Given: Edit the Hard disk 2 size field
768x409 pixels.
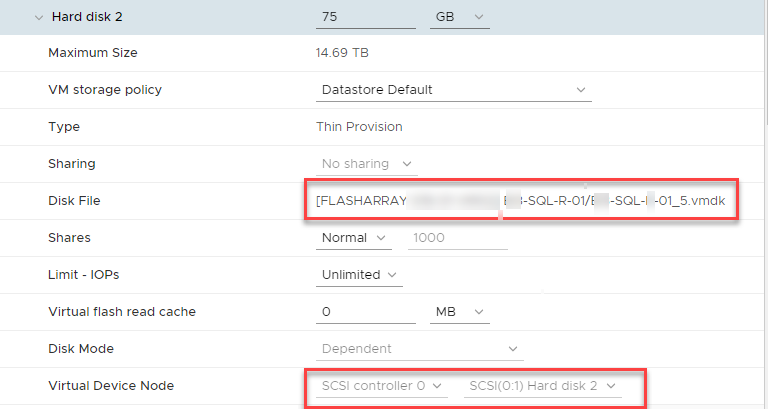Looking at the screenshot, I should 366,17.
